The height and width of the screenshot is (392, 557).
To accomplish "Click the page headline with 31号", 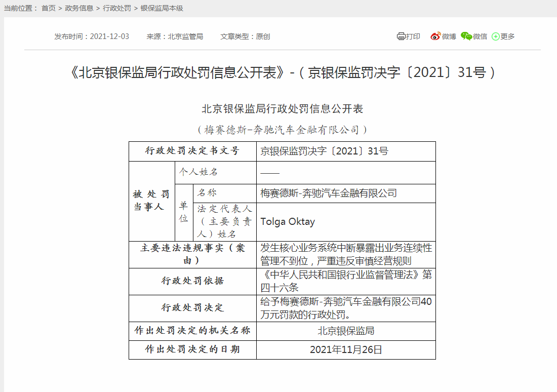I will (x=283, y=72).
